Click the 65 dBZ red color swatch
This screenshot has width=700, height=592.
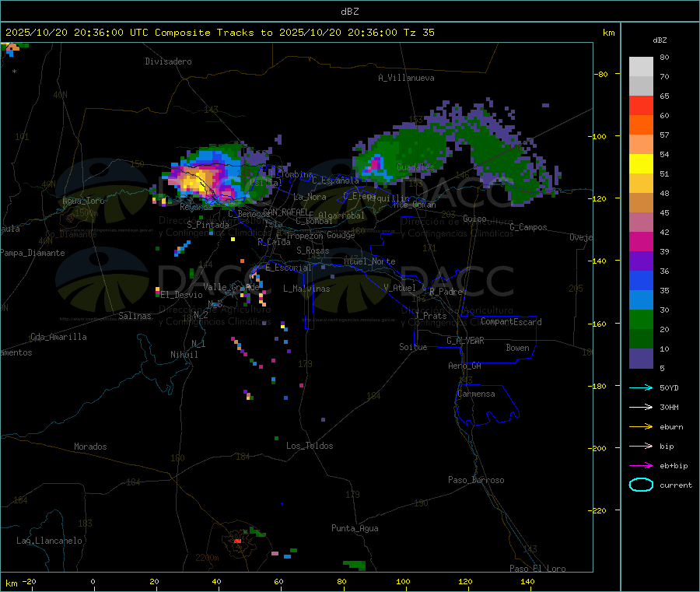(x=641, y=105)
